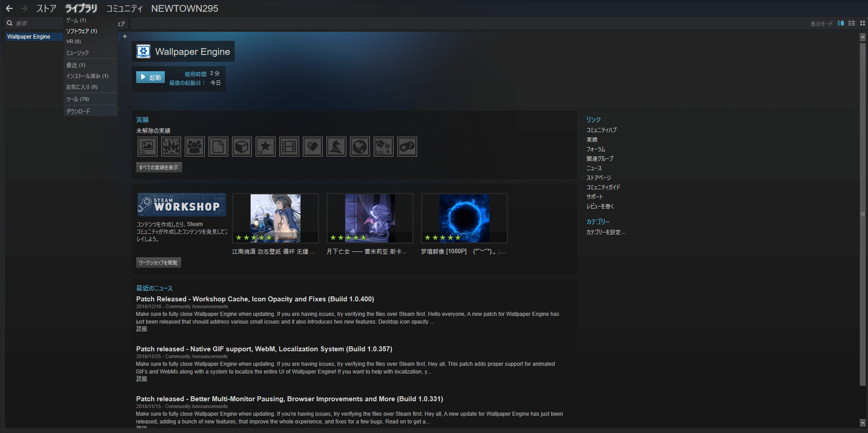This screenshot has height=433, width=868.
Task: Open the 3D cube achievement icon
Action: point(242,147)
